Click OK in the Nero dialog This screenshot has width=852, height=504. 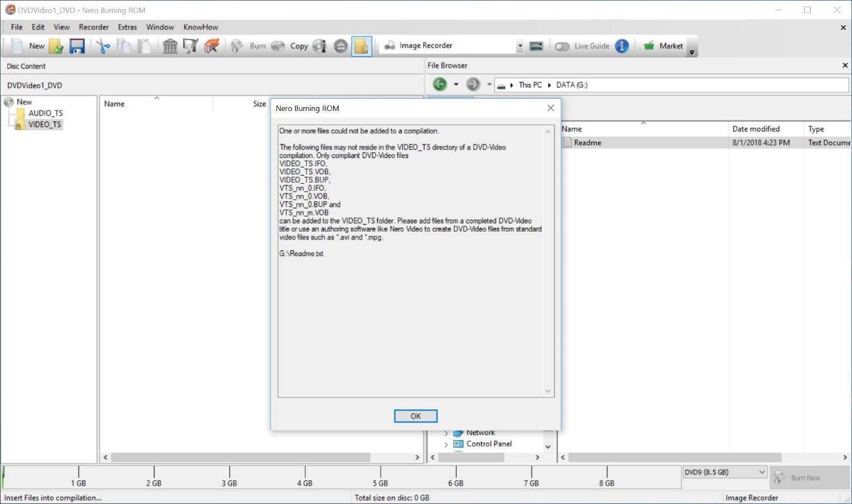coord(416,416)
